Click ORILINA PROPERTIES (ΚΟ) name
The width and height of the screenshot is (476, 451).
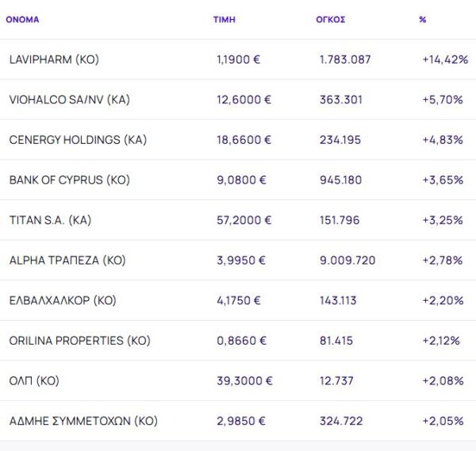pos(79,340)
